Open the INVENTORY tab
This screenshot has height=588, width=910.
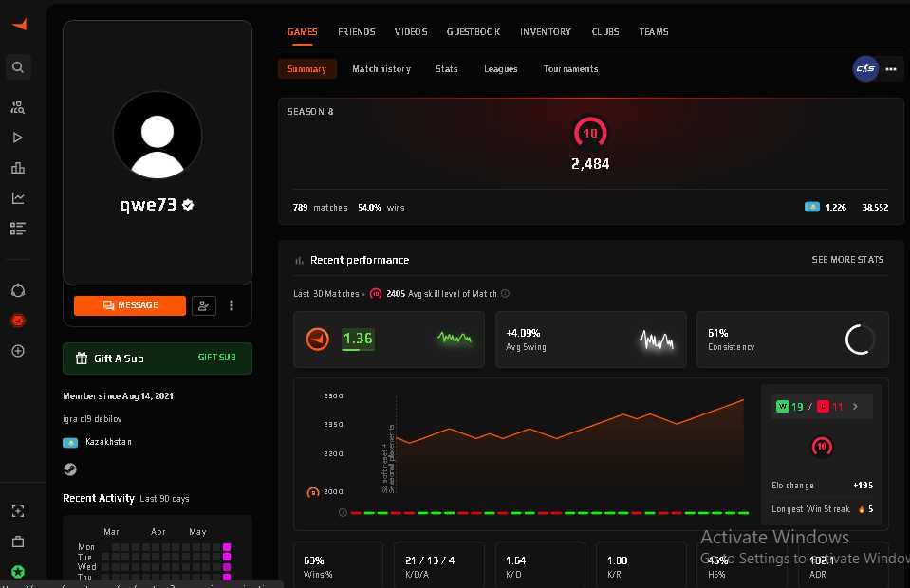[546, 32]
